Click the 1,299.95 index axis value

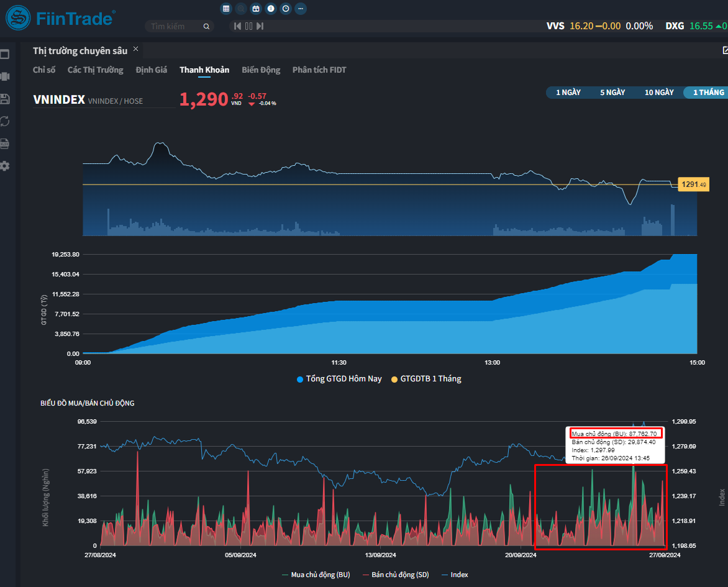click(684, 422)
